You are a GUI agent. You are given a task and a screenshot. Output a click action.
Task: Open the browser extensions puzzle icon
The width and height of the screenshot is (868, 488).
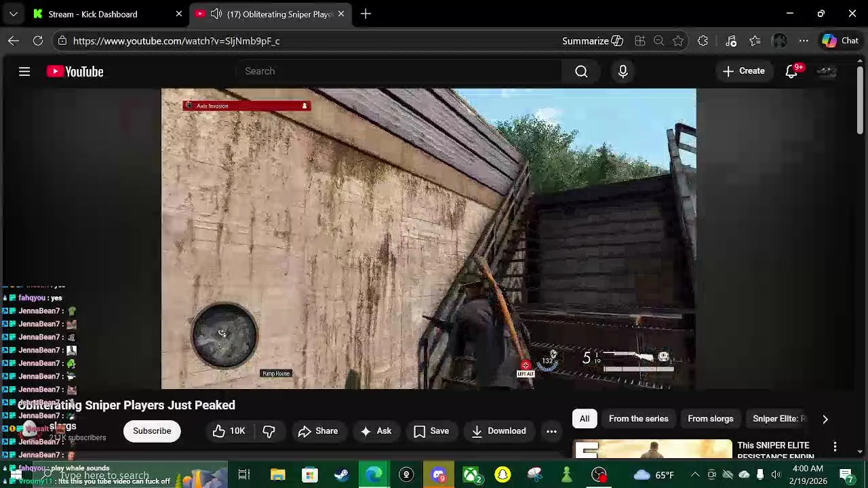tap(703, 41)
